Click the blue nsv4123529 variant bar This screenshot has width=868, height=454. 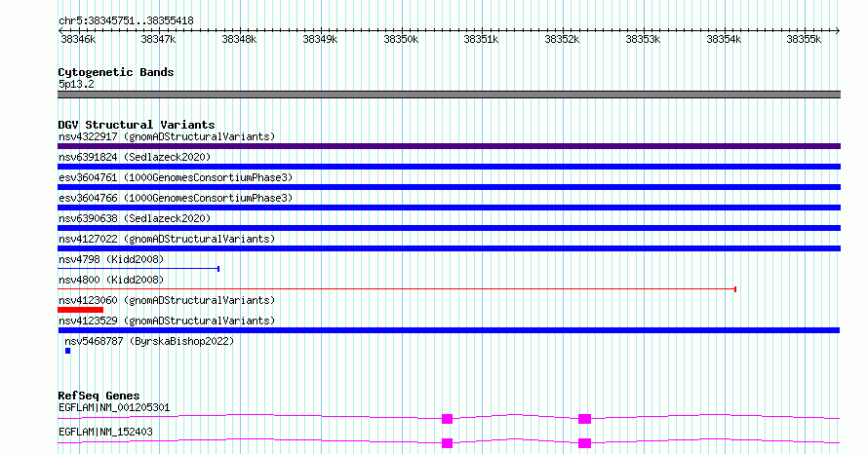(449, 330)
